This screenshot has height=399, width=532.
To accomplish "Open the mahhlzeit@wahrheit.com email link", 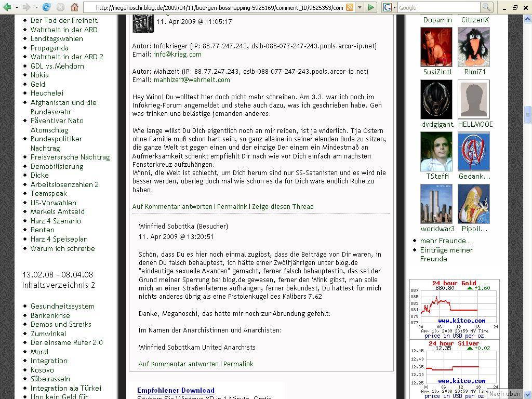I will pos(192,79).
